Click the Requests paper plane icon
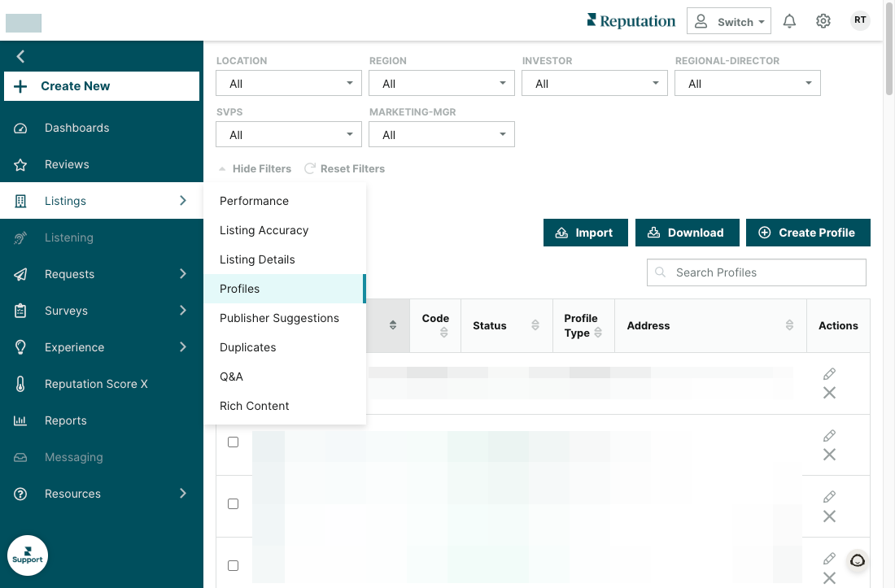The height and width of the screenshot is (588, 895). 20,274
